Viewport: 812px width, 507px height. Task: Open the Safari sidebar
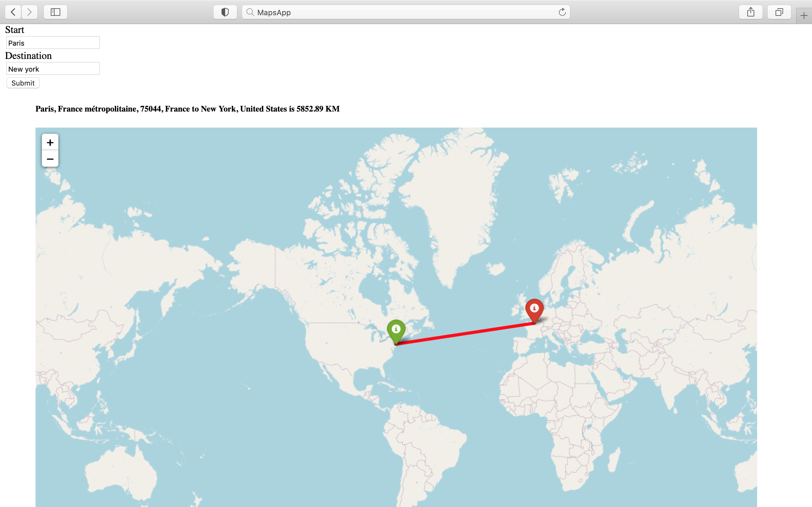click(55, 12)
